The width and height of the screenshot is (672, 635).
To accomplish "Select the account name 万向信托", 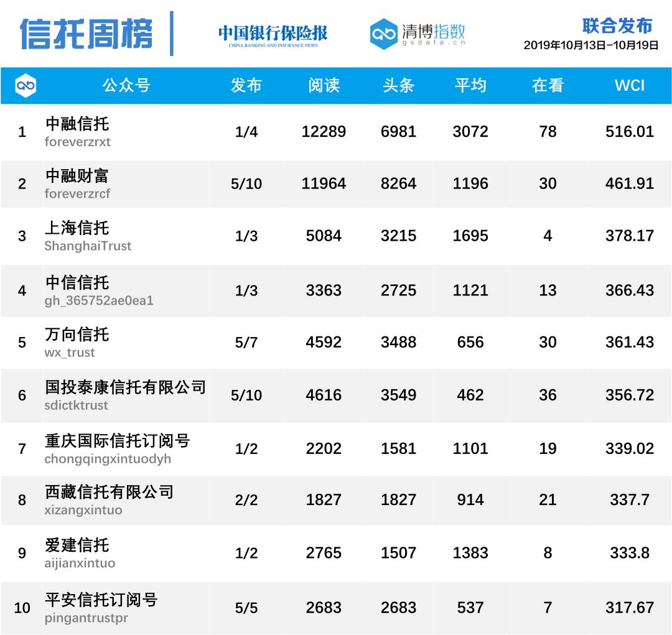I will [x=77, y=334].
